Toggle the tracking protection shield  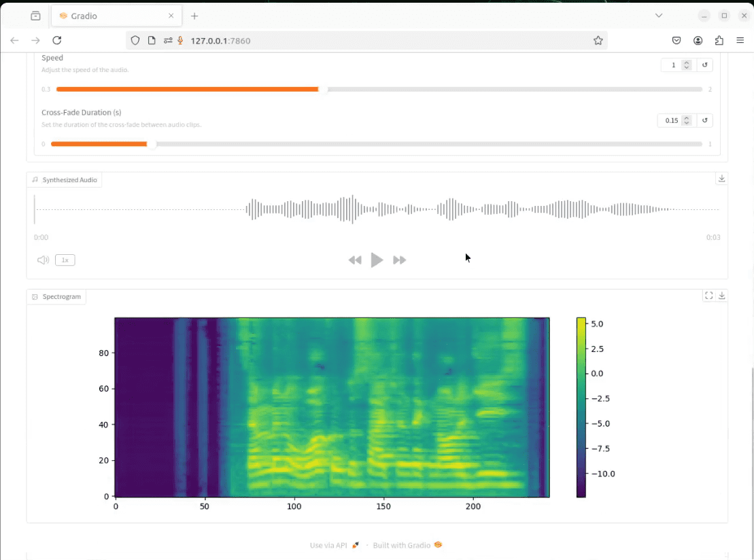point(135,40)
